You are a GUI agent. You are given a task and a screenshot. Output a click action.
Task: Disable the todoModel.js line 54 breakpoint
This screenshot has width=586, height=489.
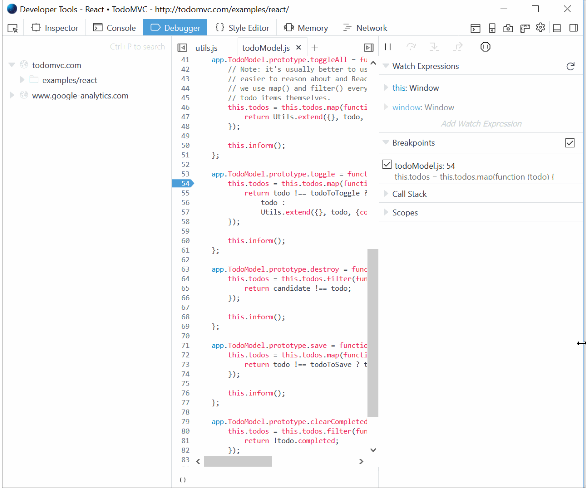click(x=387, y=164)
